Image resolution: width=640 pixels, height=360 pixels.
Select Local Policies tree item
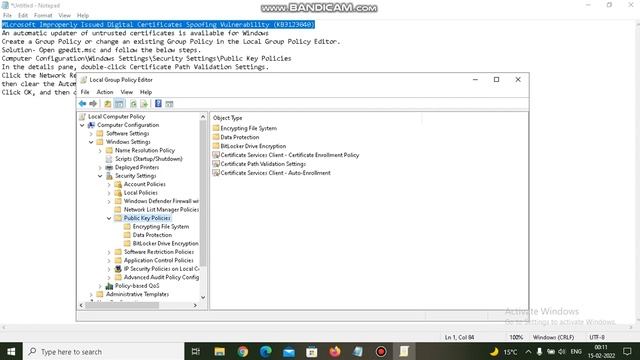point(140,193)
